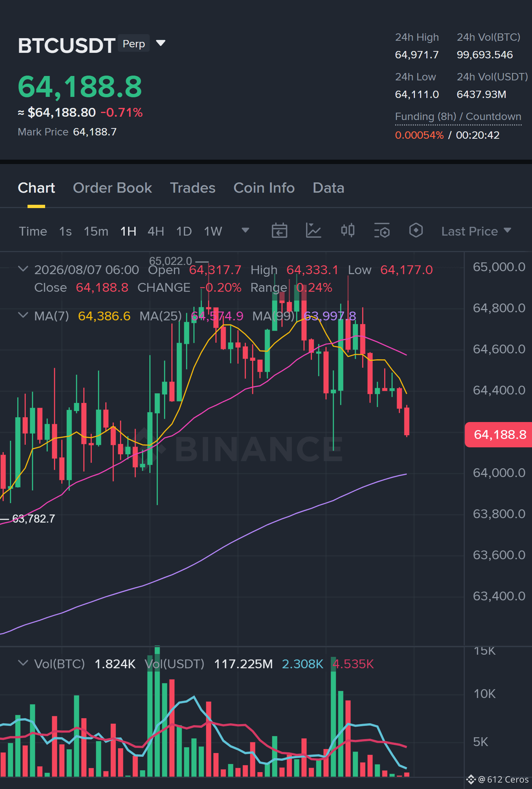This screenshot has width=532, height=789.
Task: Tap the MA(99) 63,997.8 value
Action: coord(330,316)
